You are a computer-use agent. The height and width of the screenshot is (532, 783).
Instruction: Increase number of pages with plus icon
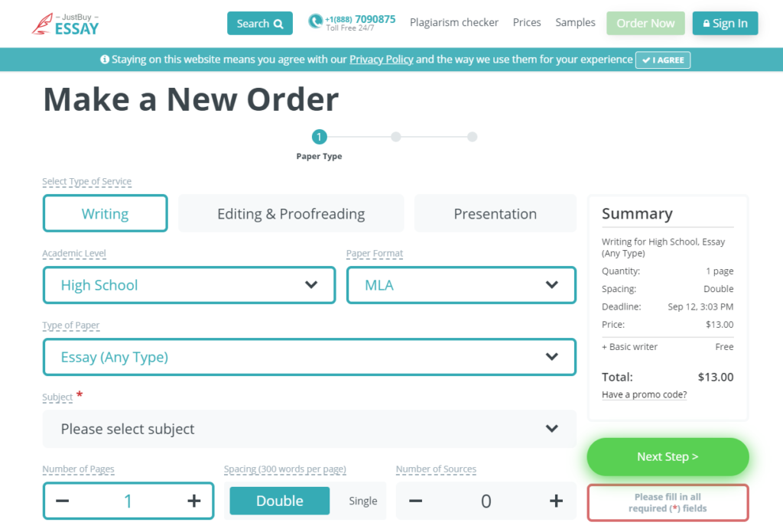(193, 501)
